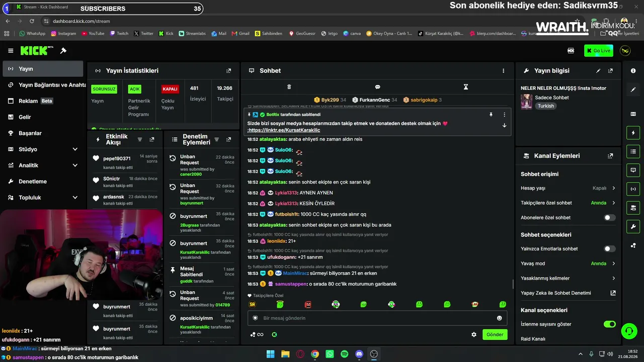Pop out the Yayın bilgisi panel
Image resolution: width=644 pixels, height=362 pixels.
610,71
